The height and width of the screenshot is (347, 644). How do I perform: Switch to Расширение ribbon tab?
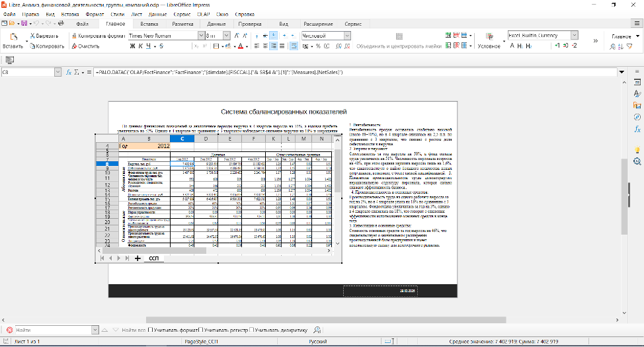click(x=318, y=24)
